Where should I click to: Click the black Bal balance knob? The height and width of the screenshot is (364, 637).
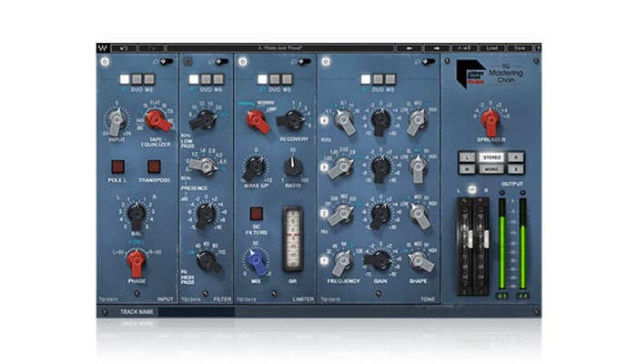tap(136, 214)
